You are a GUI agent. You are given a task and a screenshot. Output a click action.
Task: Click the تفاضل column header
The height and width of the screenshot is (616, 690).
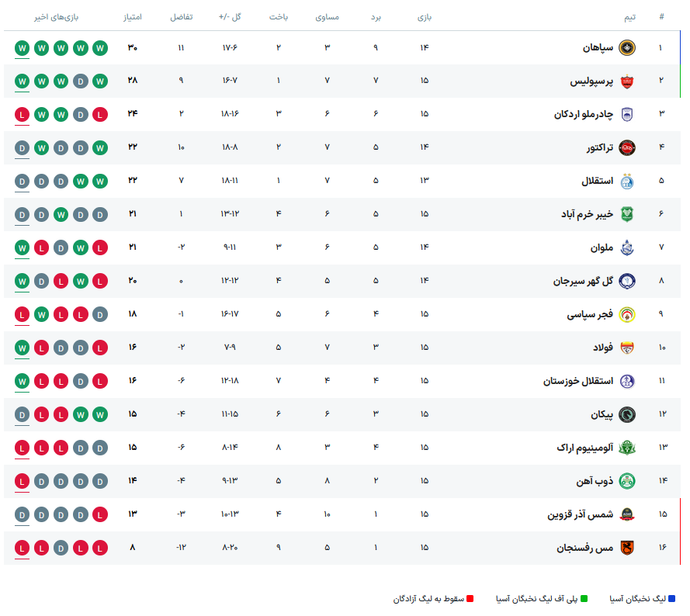click(182, 16)
